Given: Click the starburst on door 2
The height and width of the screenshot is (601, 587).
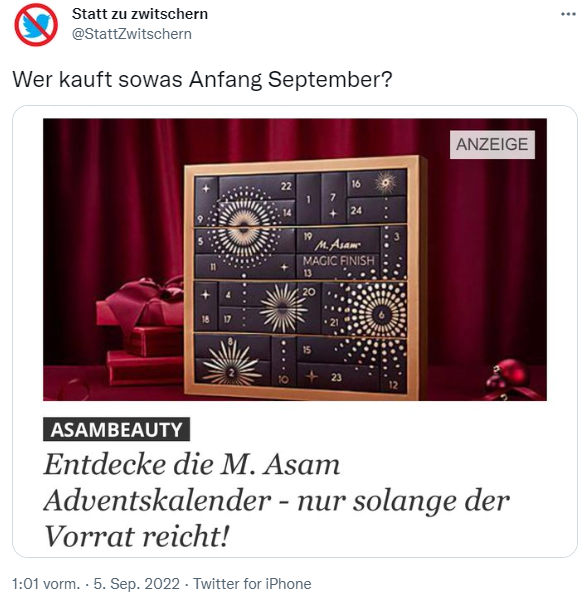Looking at the screenshot, I should coord(231,364).
